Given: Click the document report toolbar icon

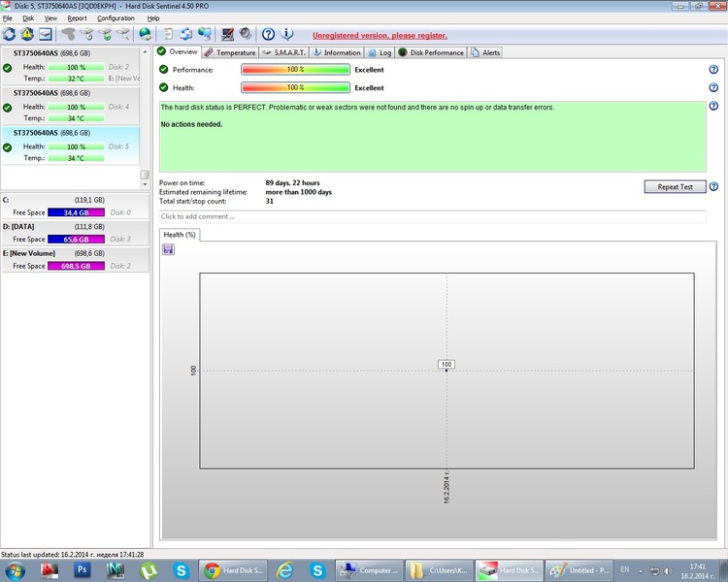Looking at the screenshot, I should click(168, 34).
